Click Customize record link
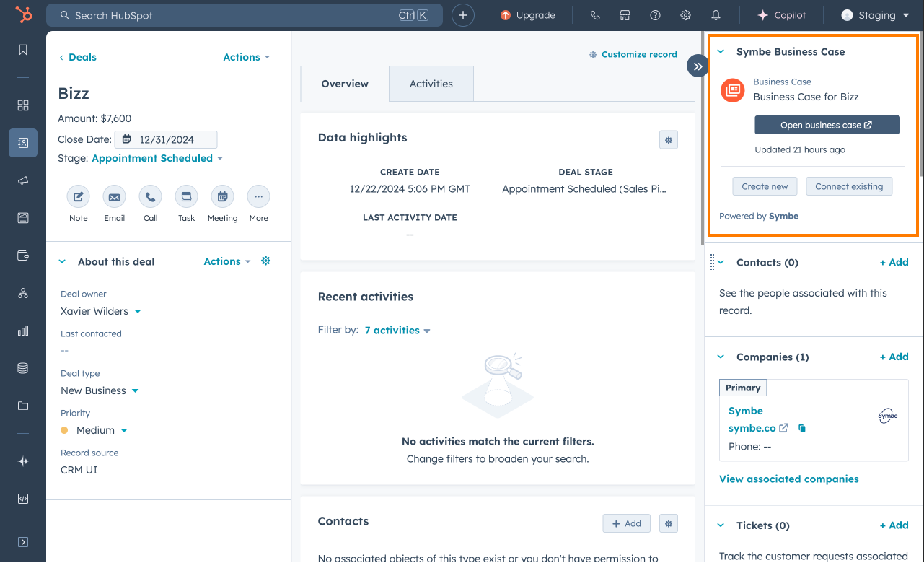924x563 pixels. coord(633,54)
